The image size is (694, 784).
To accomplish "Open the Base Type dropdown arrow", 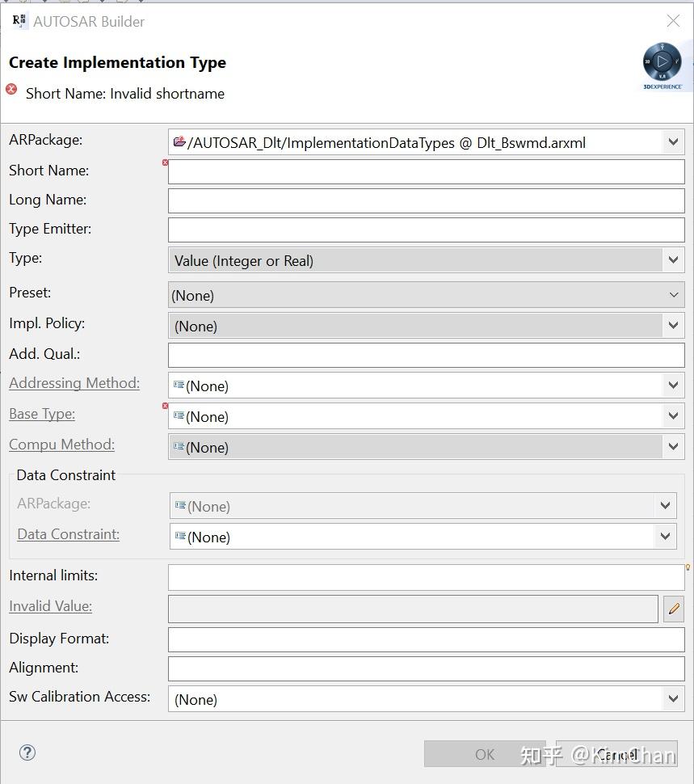I will coord(673,416).
